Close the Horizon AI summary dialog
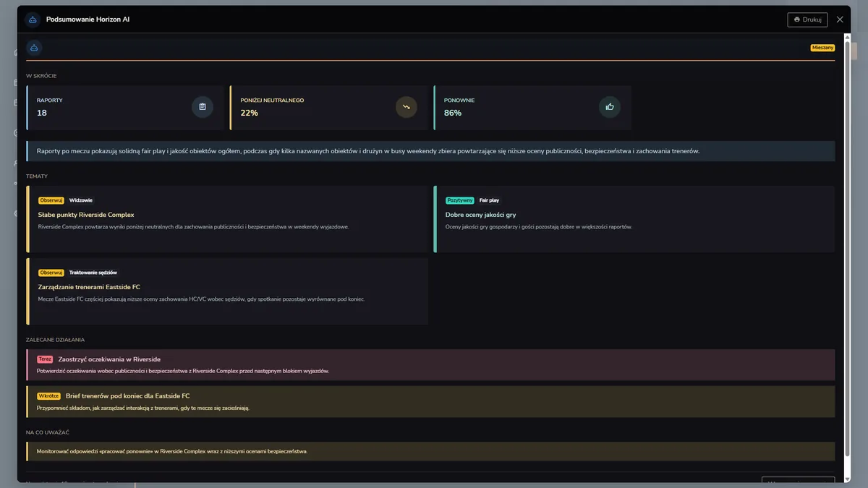Viewport: 868px width, 488px height. (840, 20)
